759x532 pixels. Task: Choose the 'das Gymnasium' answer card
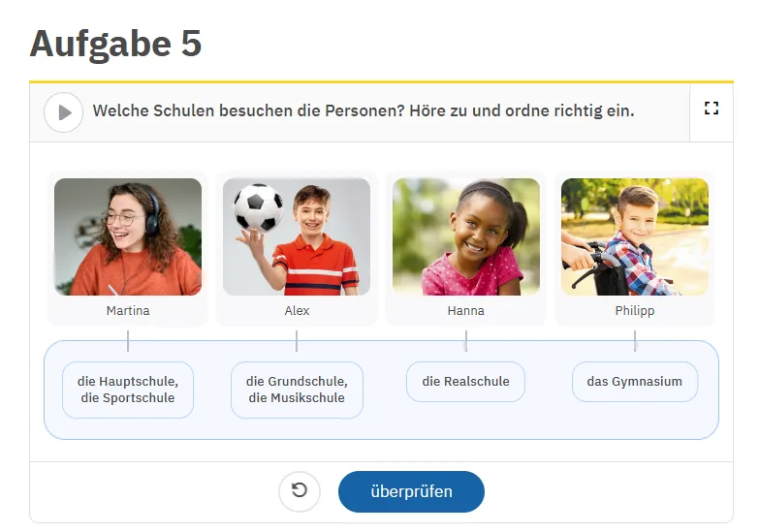coord(635,382)
